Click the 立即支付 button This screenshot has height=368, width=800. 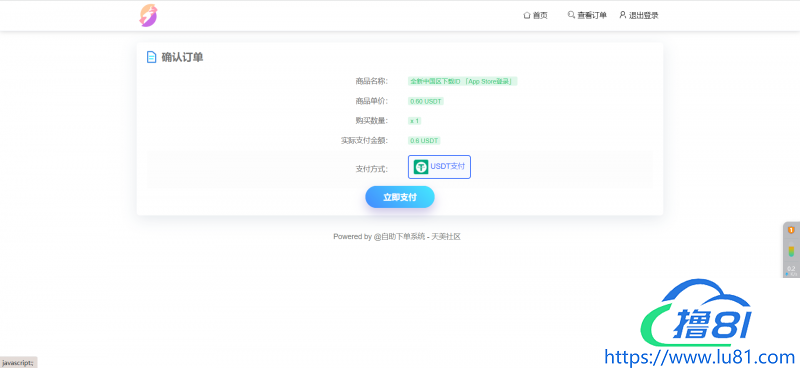coord(400,197)
